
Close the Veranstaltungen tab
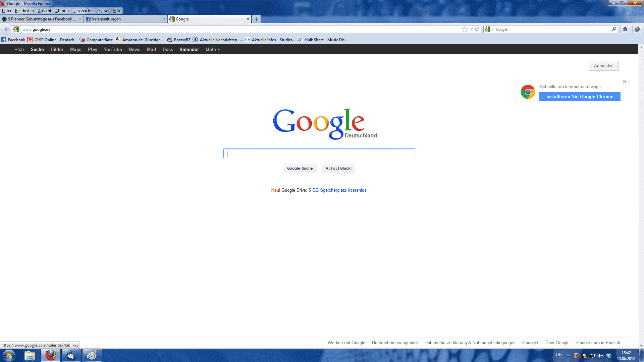point(164,19)
